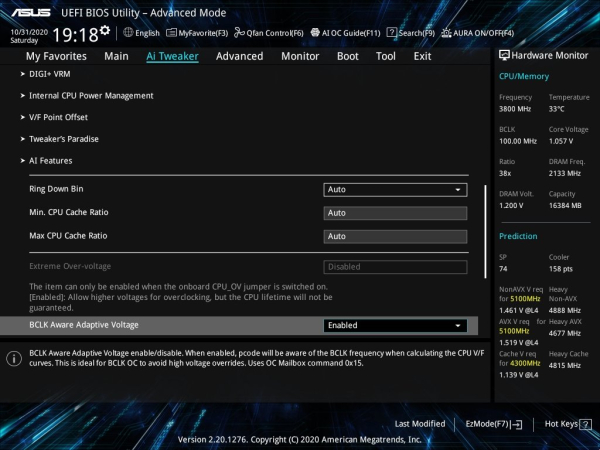Open Qfan Control(F6)
This screenshot has width=600, height=450.
click(275, 33)
